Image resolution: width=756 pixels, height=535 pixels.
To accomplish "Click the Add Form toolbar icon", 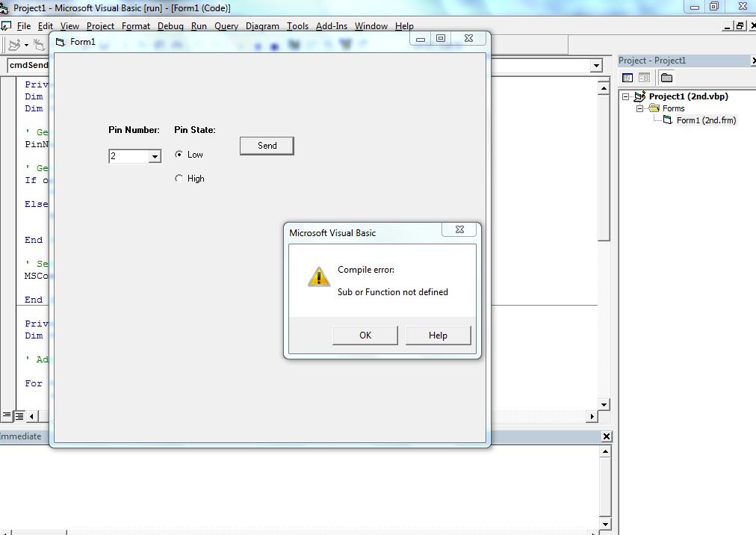I will pos(39,45).
